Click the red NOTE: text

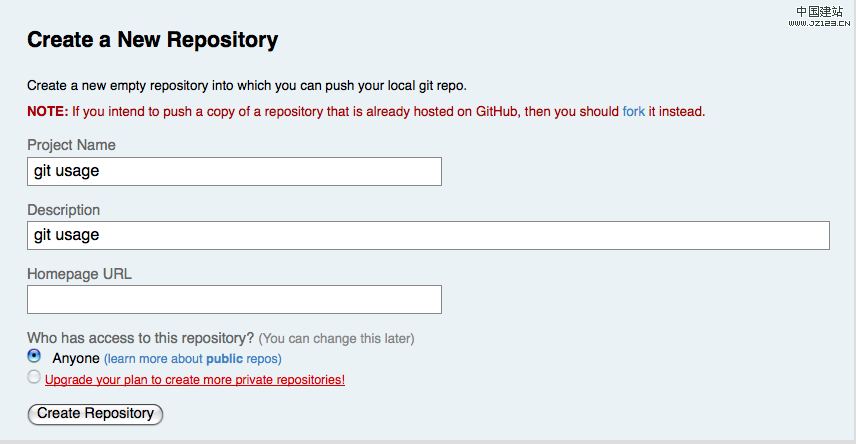coord(47,111)
